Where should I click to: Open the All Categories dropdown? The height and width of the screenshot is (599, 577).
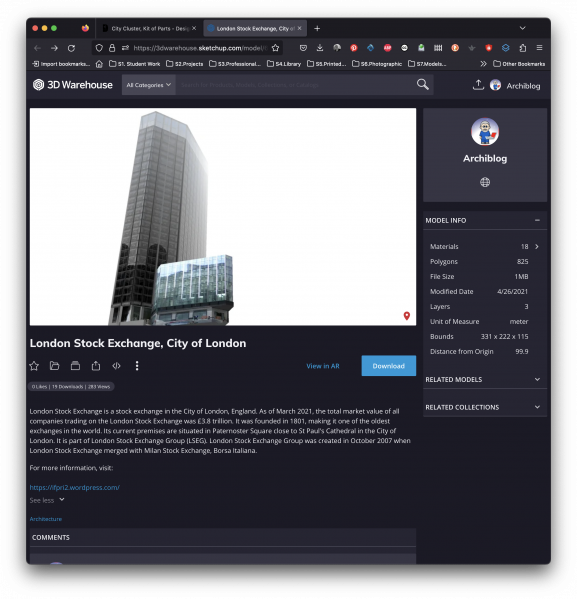149,85
